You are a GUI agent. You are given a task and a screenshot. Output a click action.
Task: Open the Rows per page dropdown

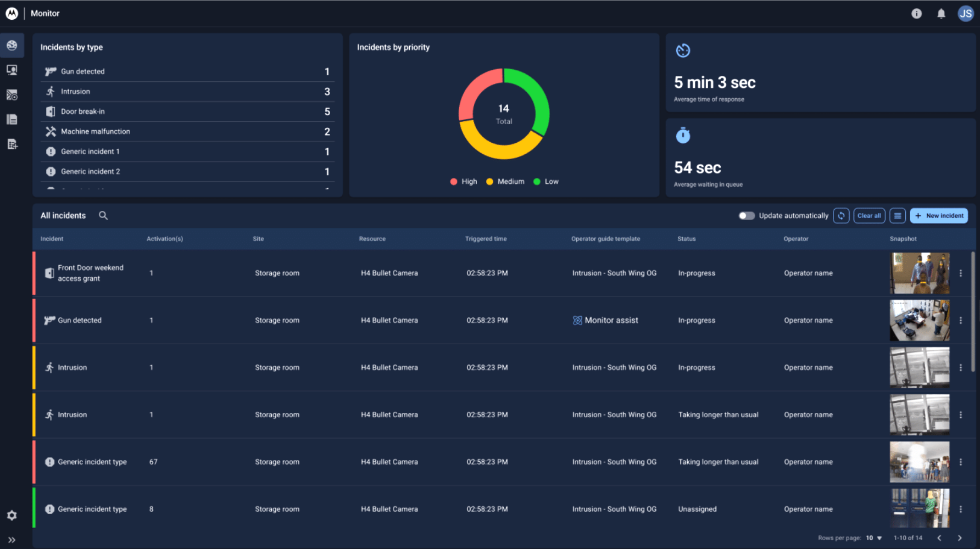(873, 538)
